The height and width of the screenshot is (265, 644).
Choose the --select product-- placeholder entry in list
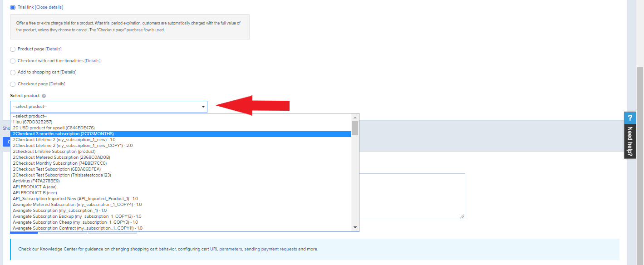pos(181,116)
